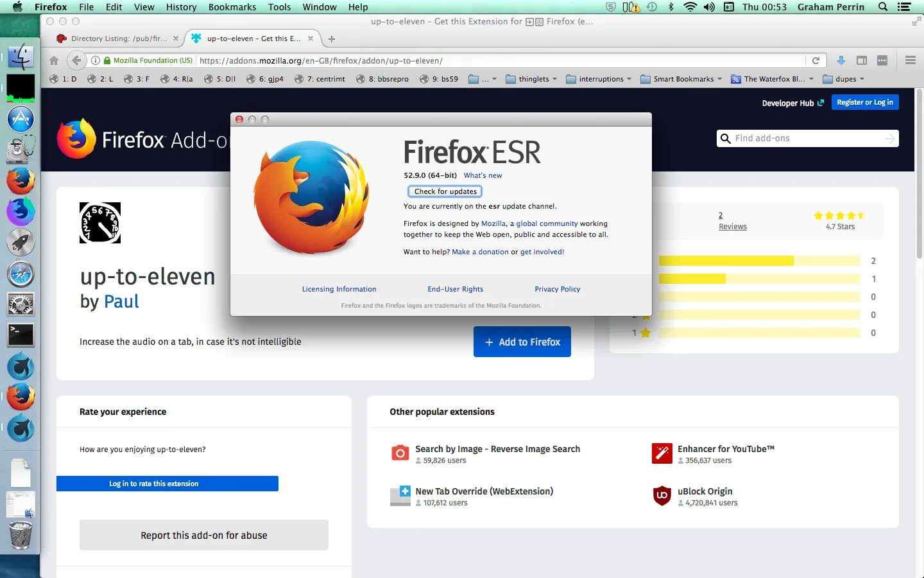924x578 pixels.
Task: Go back with the back arrow button
Action: (76, 60)
